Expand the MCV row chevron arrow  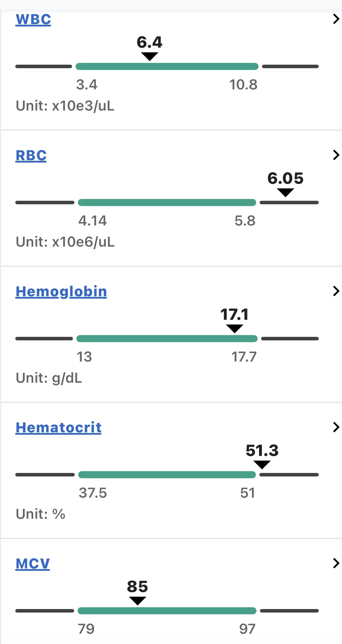336,563
